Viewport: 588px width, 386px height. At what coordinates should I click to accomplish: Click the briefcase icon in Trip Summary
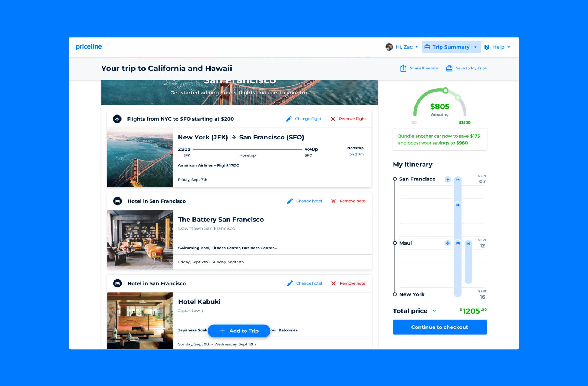427,47
